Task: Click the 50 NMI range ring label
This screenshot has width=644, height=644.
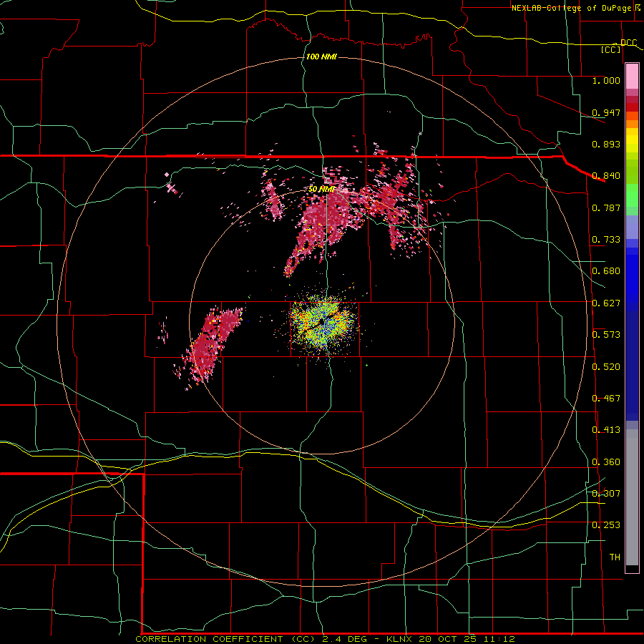Action: 321,189
